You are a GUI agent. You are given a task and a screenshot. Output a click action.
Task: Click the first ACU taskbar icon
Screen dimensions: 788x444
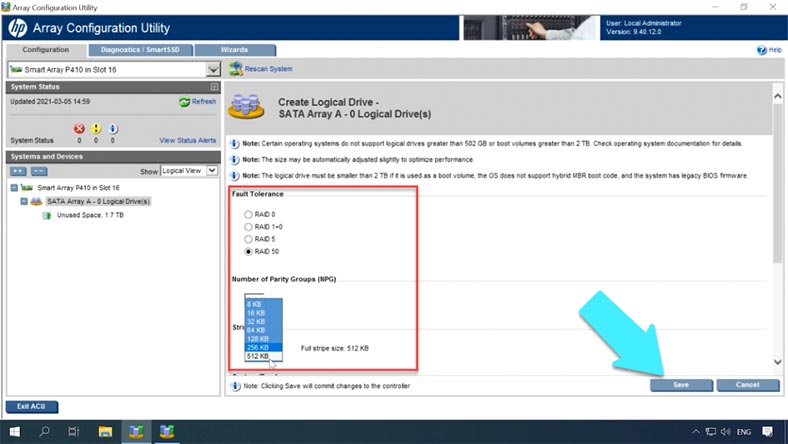136,431
